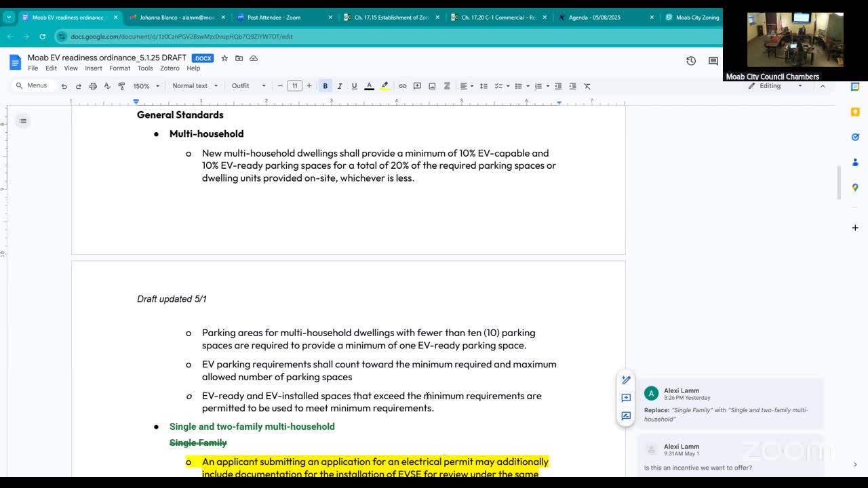
Task: Click the document title text
Action: coord(107,58)
